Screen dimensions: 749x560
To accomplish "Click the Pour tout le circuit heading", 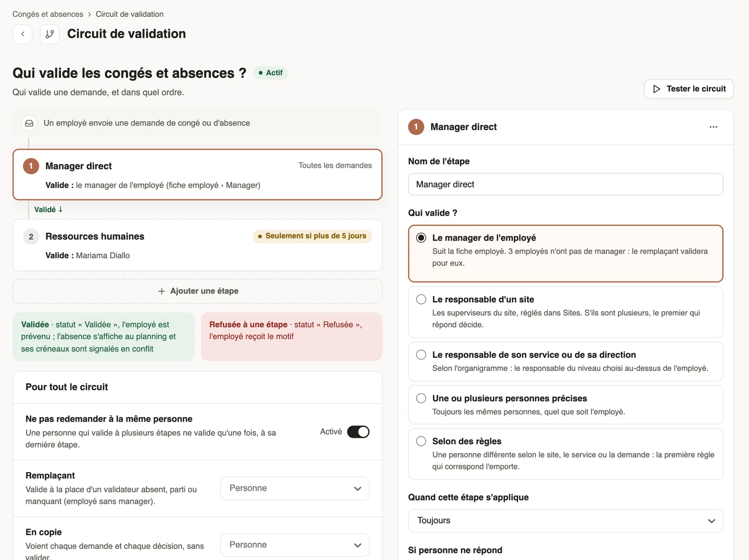I will point(66,387).
